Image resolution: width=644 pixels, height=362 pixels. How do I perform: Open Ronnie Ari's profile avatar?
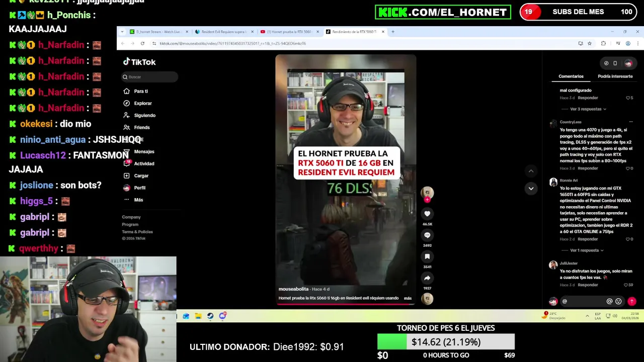[x=553, y=182]
